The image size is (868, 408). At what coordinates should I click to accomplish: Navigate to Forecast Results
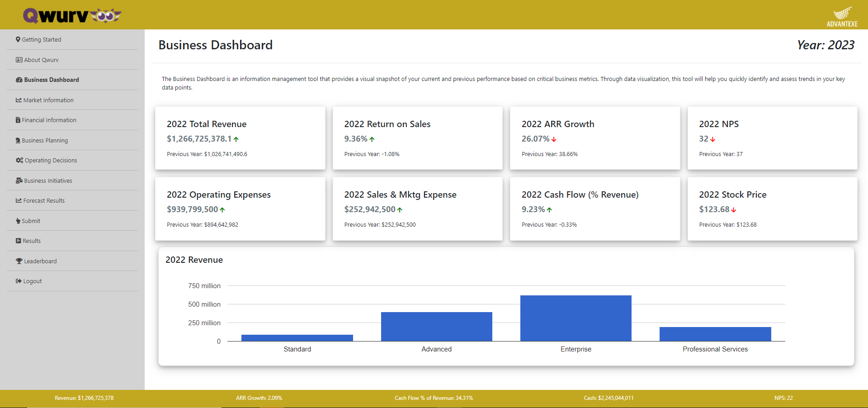tap(44, 200)
